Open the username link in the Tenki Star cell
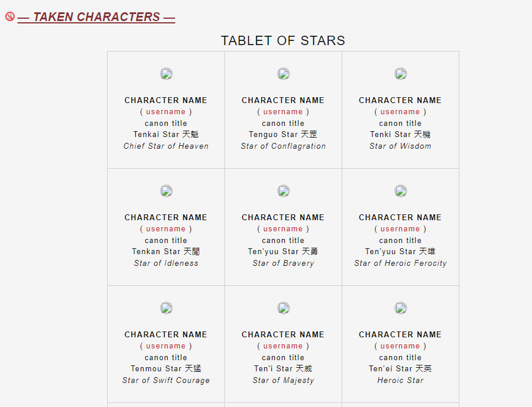Viewport: 532px width, 407px height. click(400, 112)
